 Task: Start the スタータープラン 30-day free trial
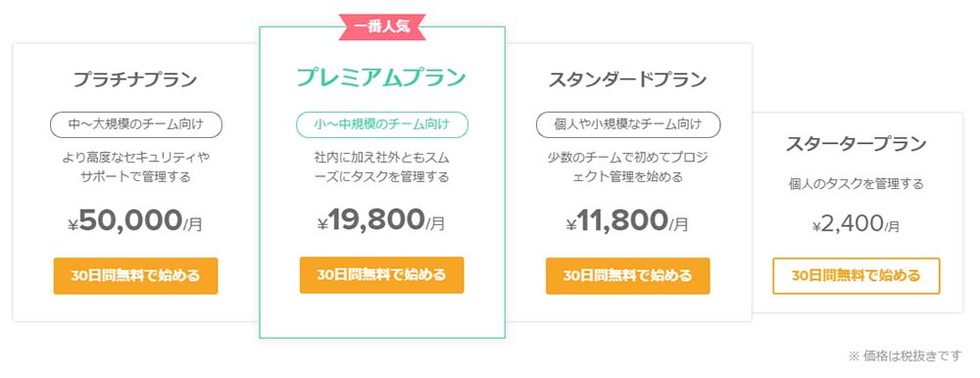(857, 275)
